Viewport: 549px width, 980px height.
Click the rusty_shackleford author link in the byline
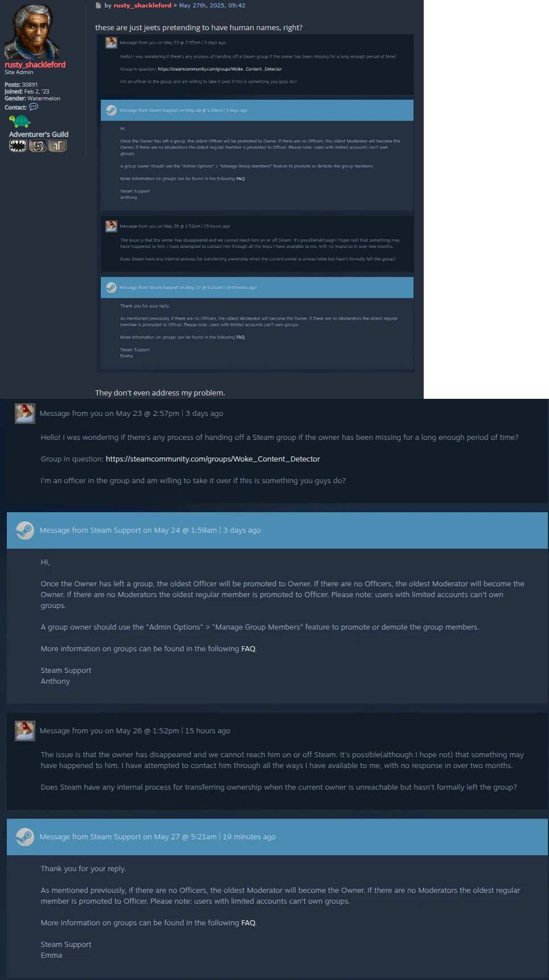(x=142, y=5)
